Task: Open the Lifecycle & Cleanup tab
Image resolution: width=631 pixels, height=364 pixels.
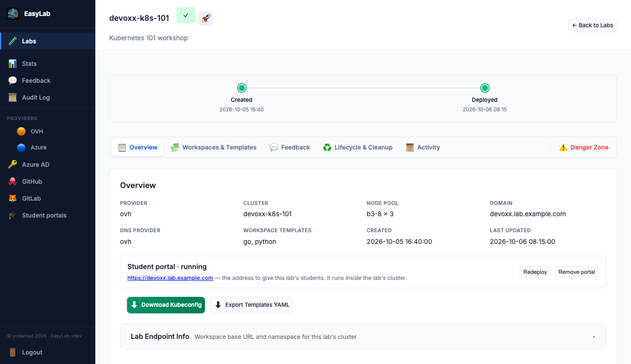Action: 358,147
